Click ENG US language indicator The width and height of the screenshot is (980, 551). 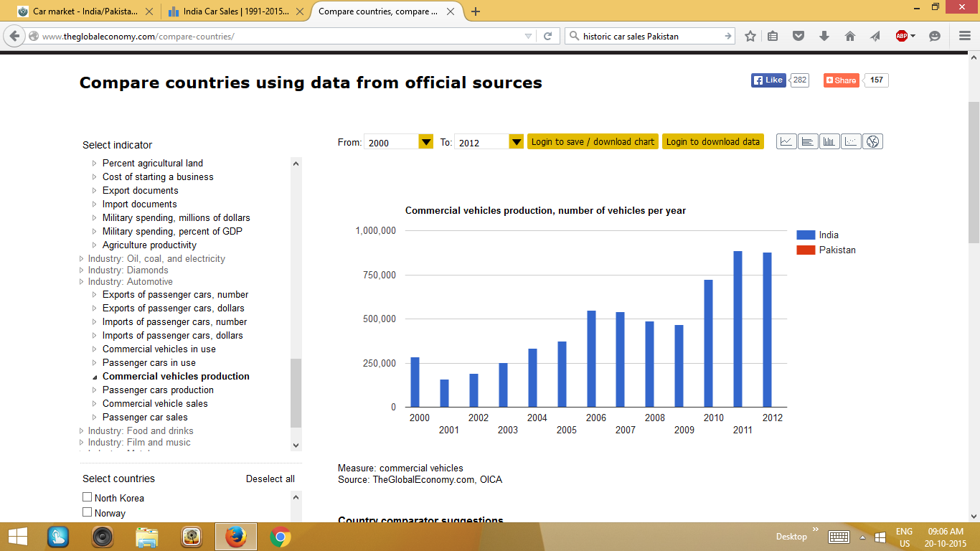click(904, 537)
